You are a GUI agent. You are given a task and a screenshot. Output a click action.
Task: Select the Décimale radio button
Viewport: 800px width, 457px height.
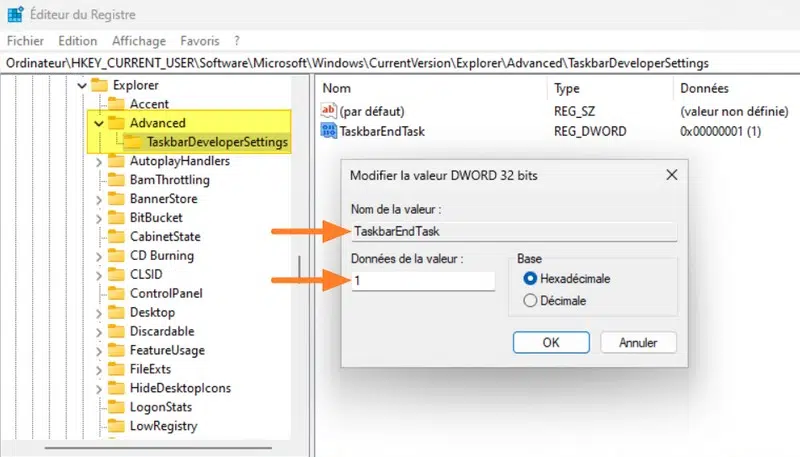pos(530,300)
